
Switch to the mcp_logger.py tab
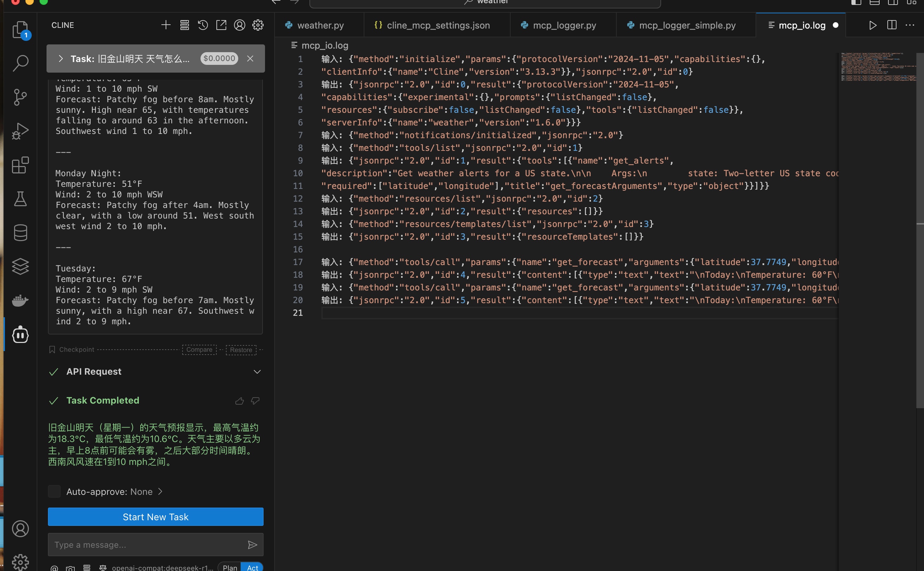pos(563,25)
